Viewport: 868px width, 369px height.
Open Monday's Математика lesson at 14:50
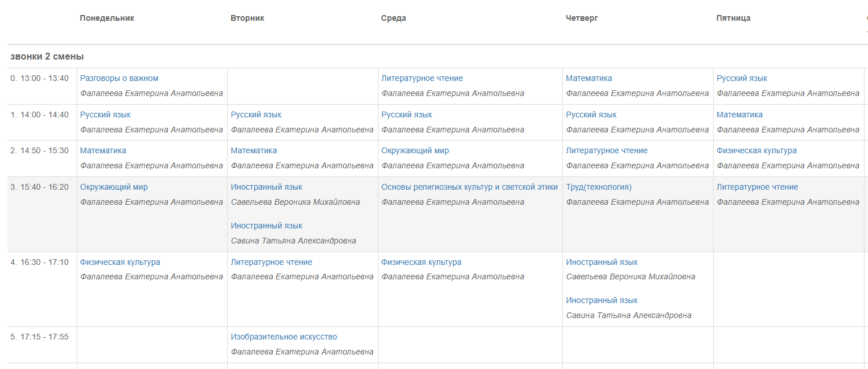tap(103, 150)
